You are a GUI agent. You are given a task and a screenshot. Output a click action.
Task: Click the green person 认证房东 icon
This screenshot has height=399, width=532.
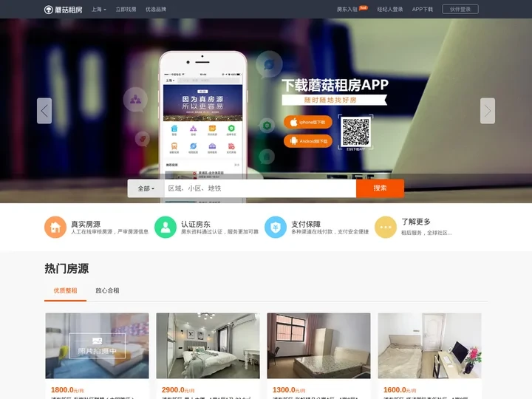[166, 228]
